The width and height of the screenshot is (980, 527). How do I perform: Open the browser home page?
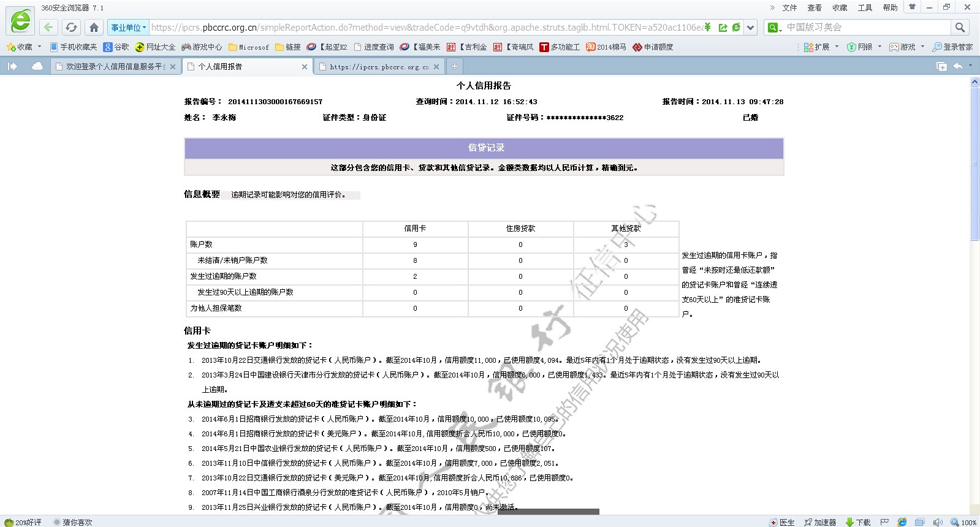click(94, 28)
